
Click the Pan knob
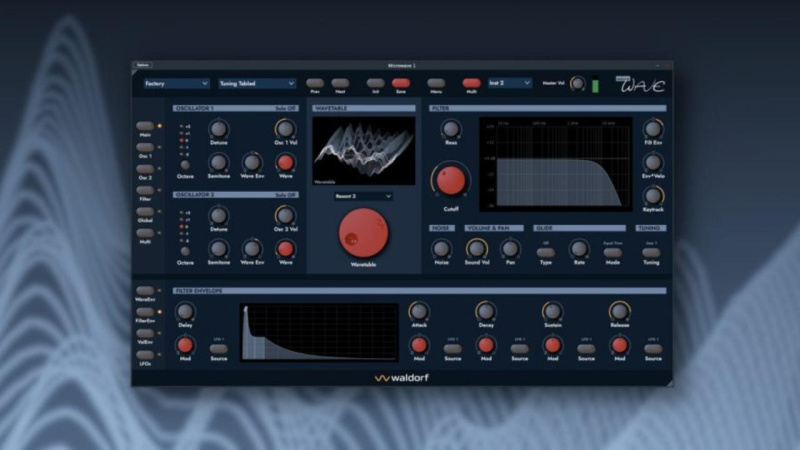[x=510, y=248]
